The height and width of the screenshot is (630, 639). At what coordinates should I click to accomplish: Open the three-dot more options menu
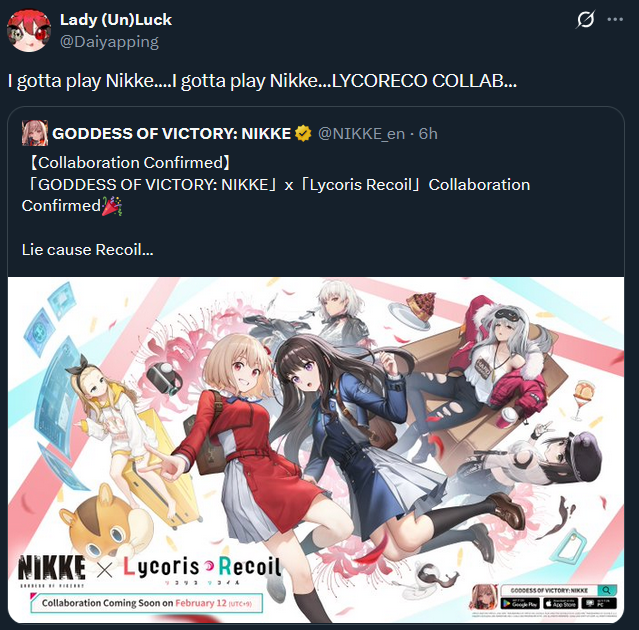[x=615, y=19]
